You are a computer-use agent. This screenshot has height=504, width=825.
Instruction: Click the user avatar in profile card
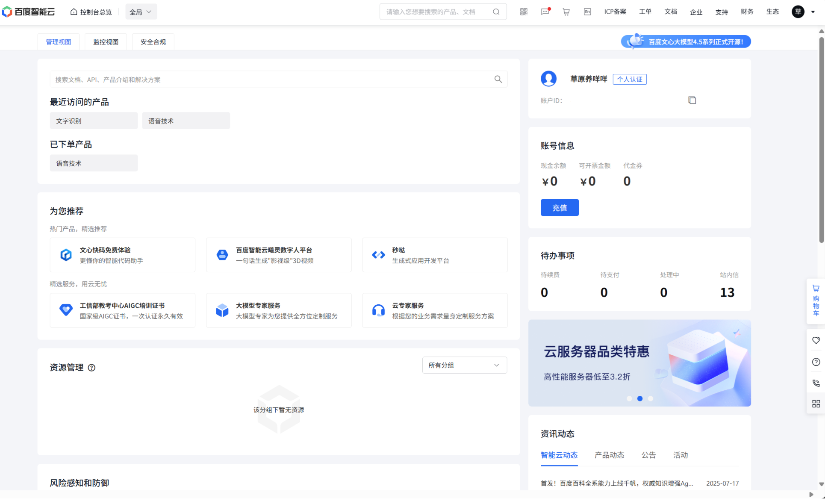(x=548, y=79)
